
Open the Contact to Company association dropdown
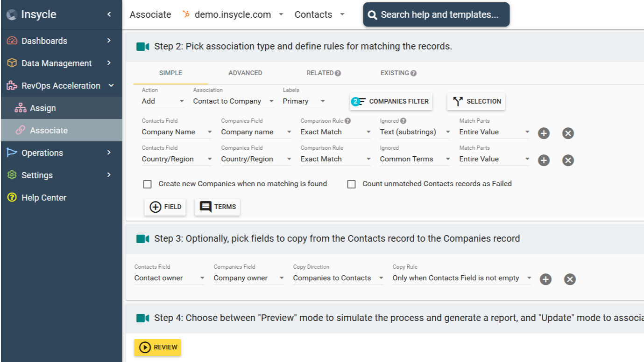point(234,101)
